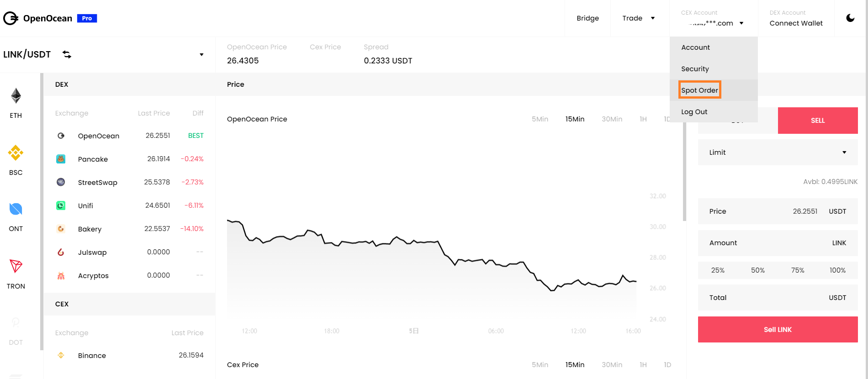Click the StreetSwap exchange icon
This screenshot has width=868, height=379.
click(61, 182)
